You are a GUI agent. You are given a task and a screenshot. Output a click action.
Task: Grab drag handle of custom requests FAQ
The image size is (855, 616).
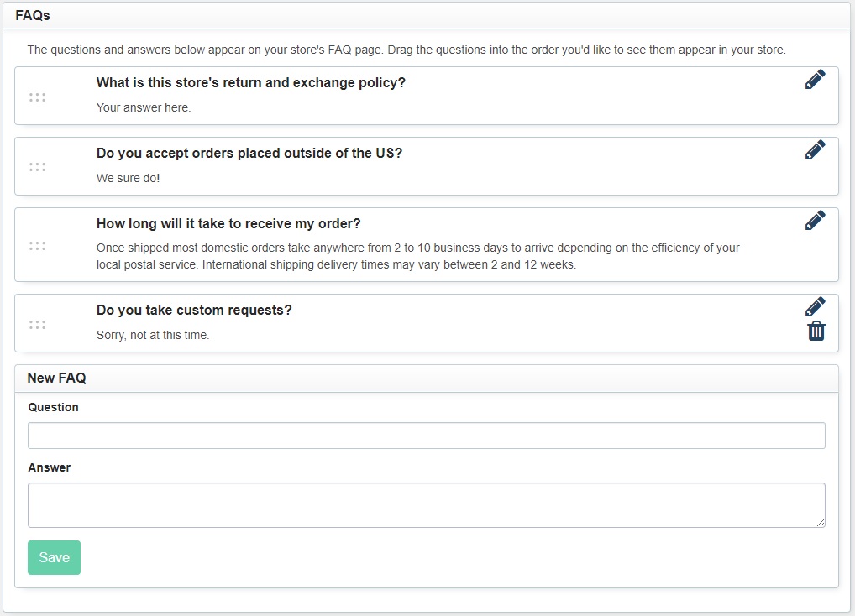[37, 325]
